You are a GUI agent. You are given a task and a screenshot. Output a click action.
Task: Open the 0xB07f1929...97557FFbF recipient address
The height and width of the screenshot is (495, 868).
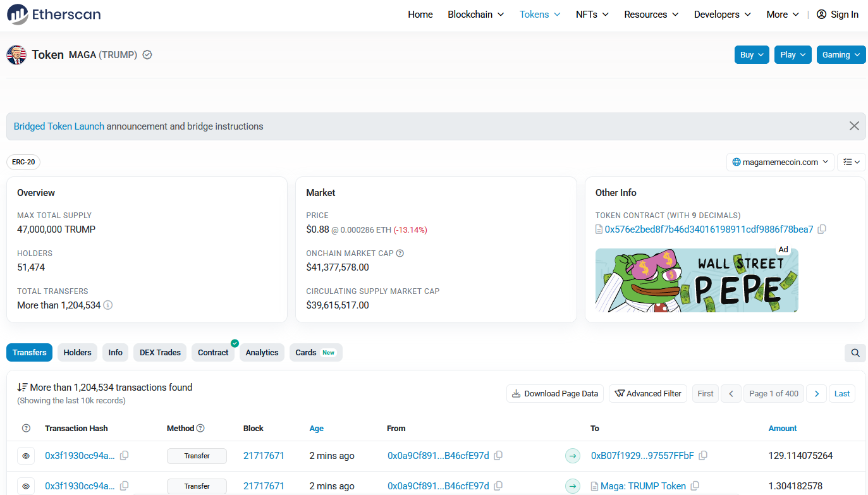(x=642, y=455)
